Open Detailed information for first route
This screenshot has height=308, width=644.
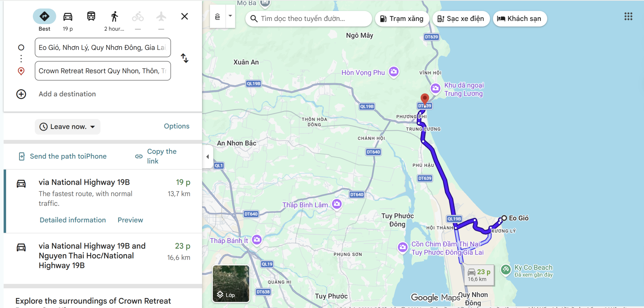(73, 220)
